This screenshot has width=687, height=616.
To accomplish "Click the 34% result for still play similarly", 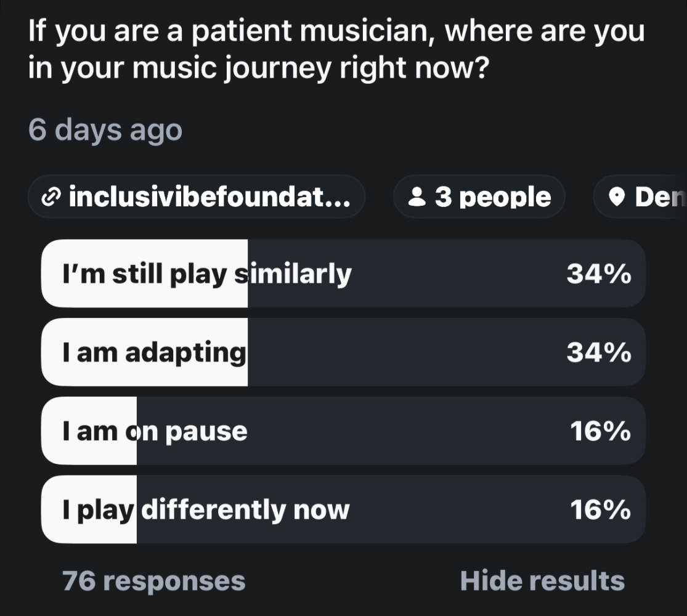I will click(599, 274).
